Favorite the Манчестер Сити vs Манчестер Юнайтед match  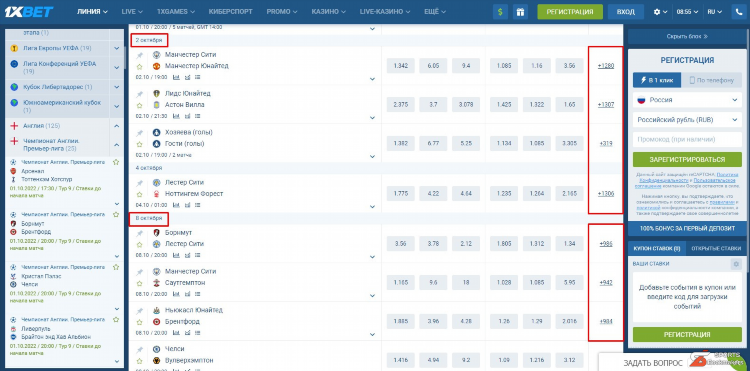point(140,66)
